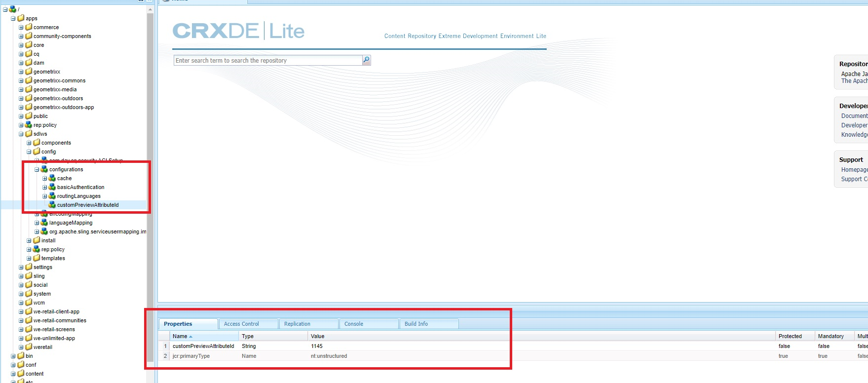Image resolution: width=868 pixels, height=383 pixels.
Task: Click the Type column header
Action: point(273,336)
